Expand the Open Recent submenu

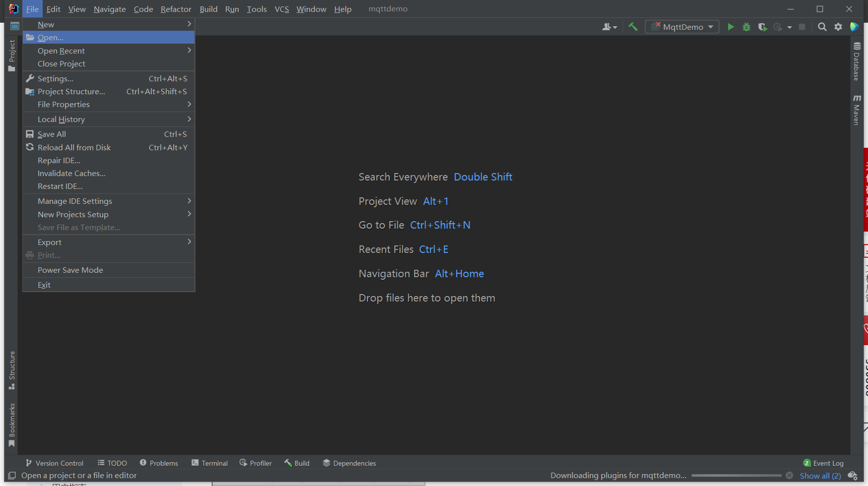coord(109,51)
